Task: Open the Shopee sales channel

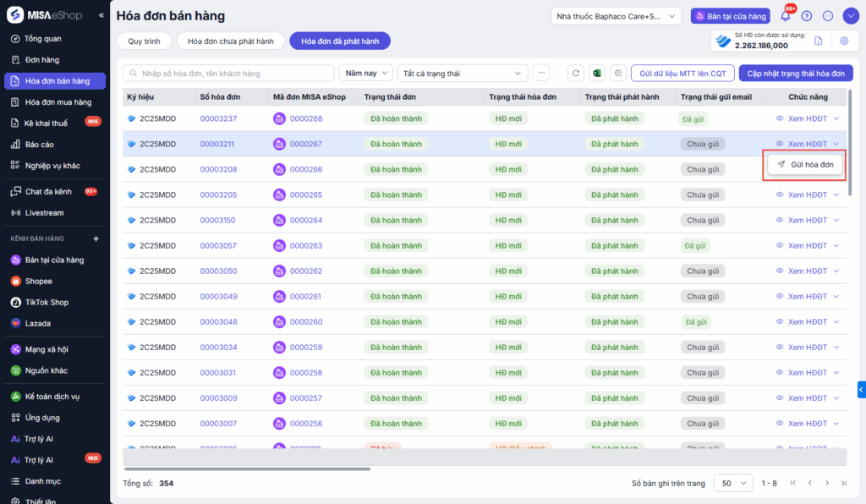Action: 38,282
